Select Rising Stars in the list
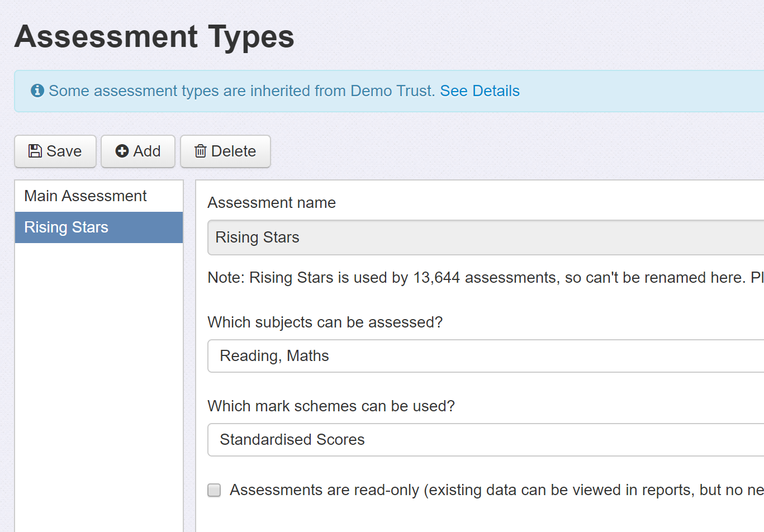764x532 pixels. 99,227
